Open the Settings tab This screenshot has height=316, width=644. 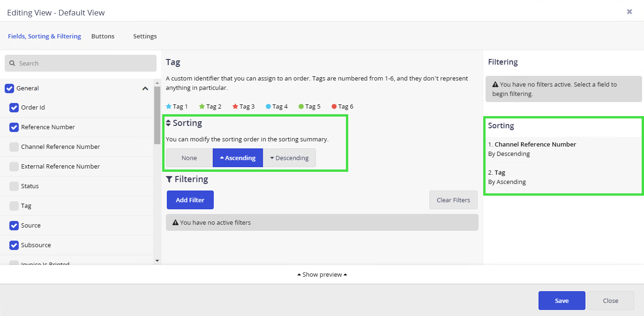pyautogui.click(x=145, y=36)
